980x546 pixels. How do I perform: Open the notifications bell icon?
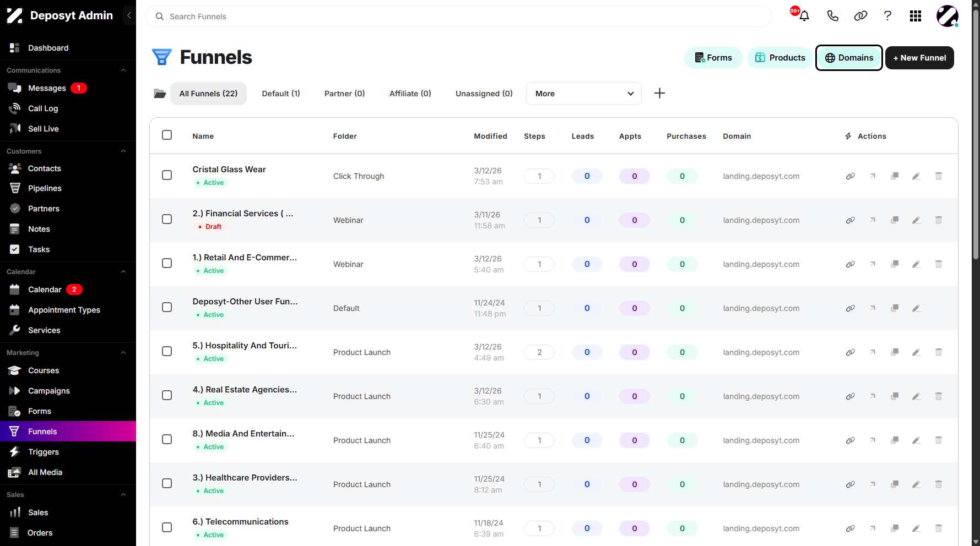coord(804,16)
